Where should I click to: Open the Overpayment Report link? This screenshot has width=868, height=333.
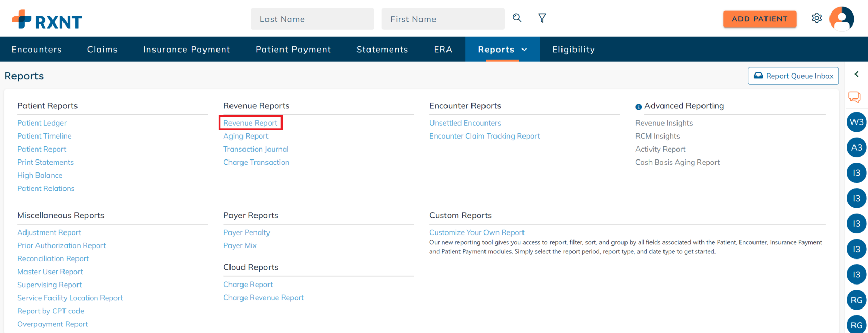click(x=53, y=324)
